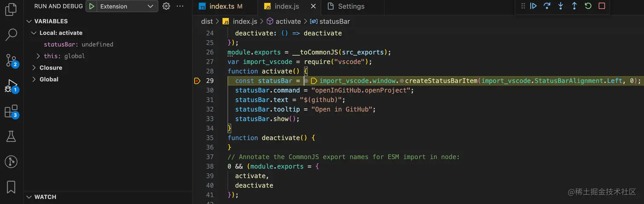Viewport: 644px width, 204px height.
Task: Open the Git graph activity icon
Action: tap(11, 162)
